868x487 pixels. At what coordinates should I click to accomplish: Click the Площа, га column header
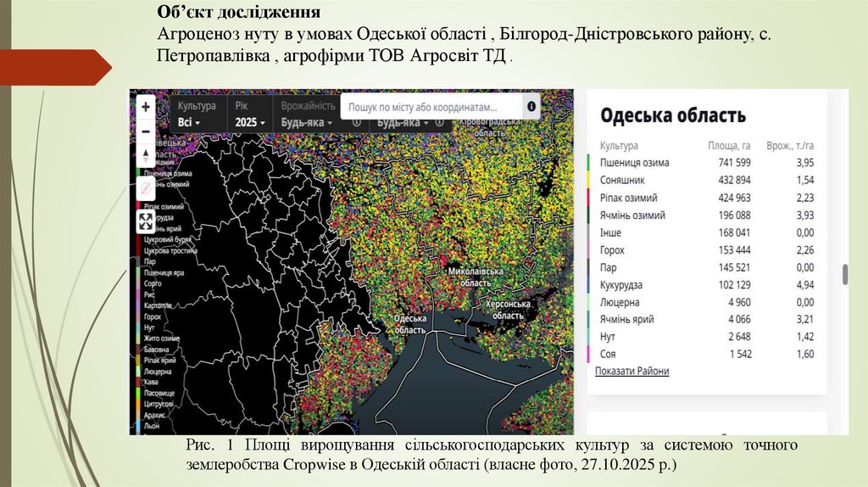(729, 146)
